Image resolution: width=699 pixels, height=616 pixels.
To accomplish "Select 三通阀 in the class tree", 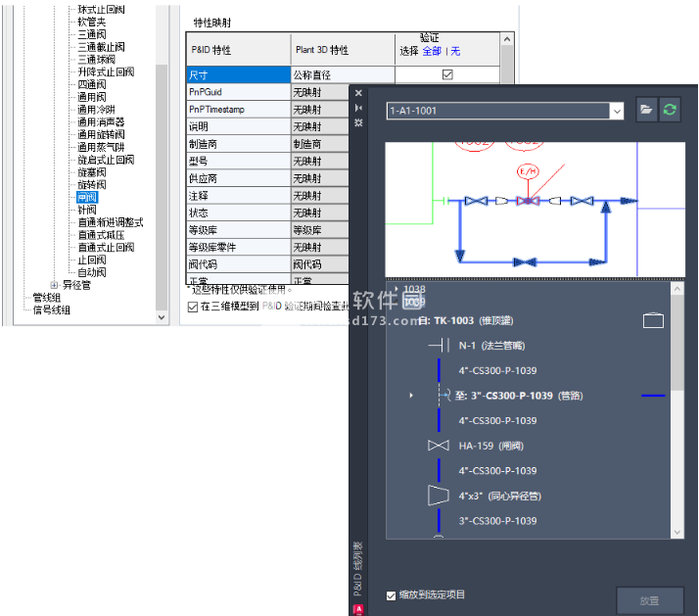I will click(x=92, y=34).
